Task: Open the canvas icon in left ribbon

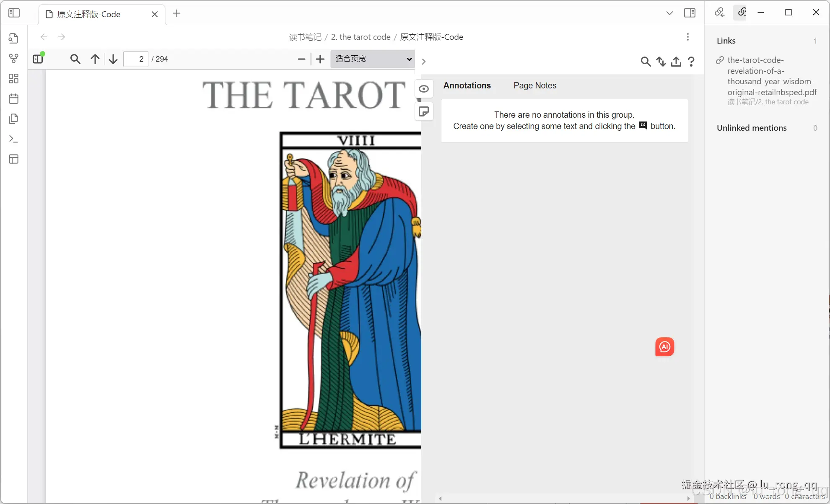Action: point(14,78)
